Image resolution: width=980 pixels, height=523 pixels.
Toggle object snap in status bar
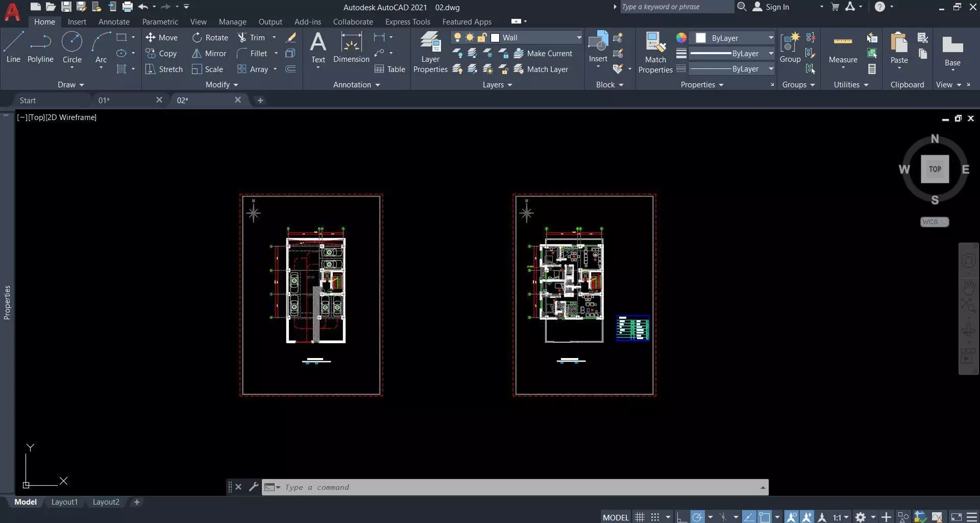pyautogui.click(x=764, y=517)
